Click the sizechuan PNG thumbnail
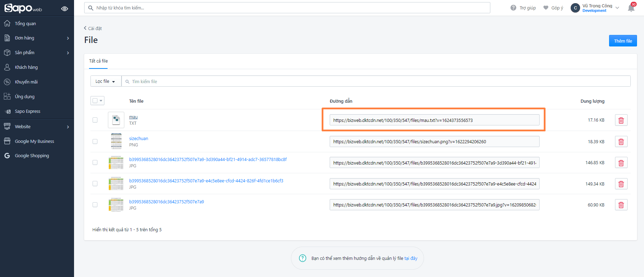This screenshot has width=644, height=277. click(x=116, y=141)
